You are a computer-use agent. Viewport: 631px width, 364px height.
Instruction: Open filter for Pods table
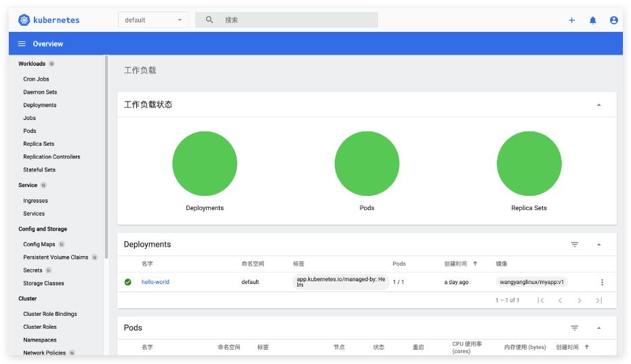(x=575, y=328)
